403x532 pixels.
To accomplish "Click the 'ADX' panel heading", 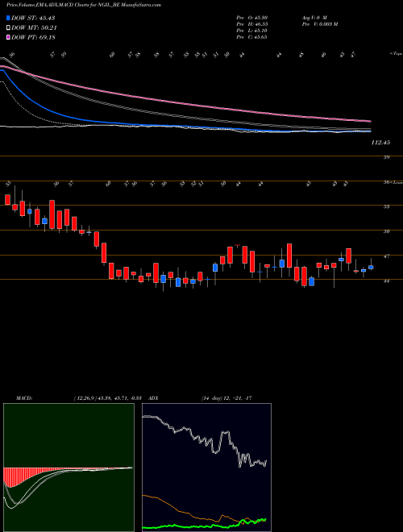I will point(153,397).
